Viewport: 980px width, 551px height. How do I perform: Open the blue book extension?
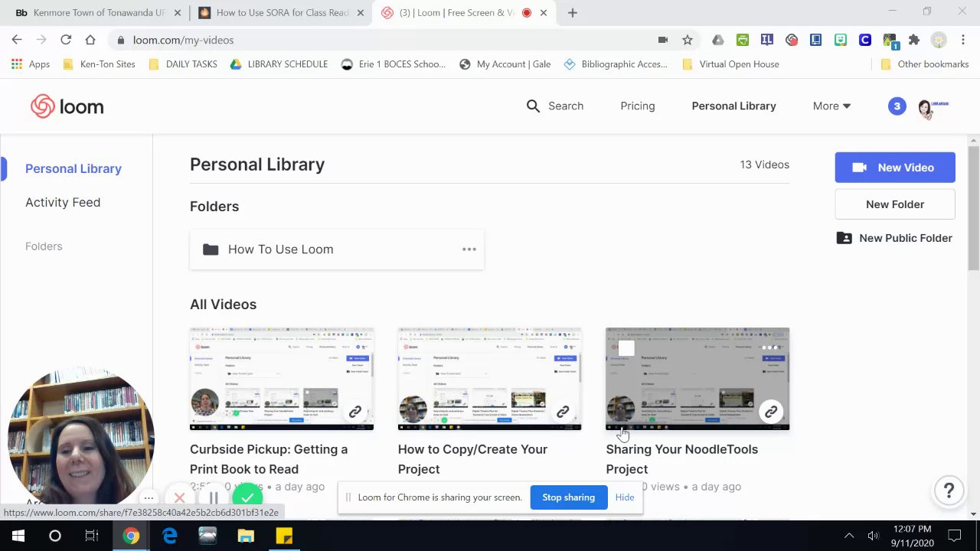[x=815, y=40]
